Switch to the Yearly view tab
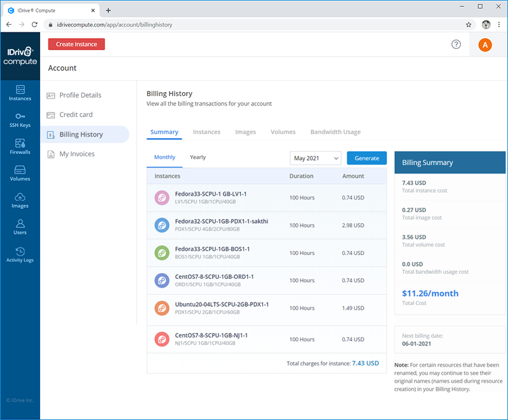Screen dimensions: 508x420 click(x=197, y=157)
